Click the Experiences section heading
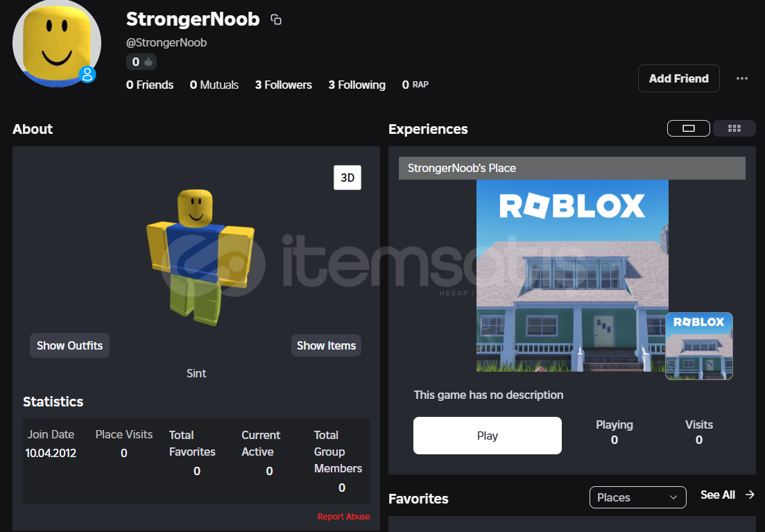The height and width of the screenshot is (532, 765). 428,129
